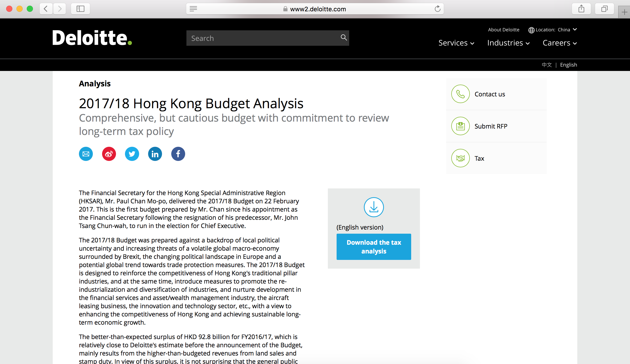Click the Submit RFP document icon

coord(460,126)
